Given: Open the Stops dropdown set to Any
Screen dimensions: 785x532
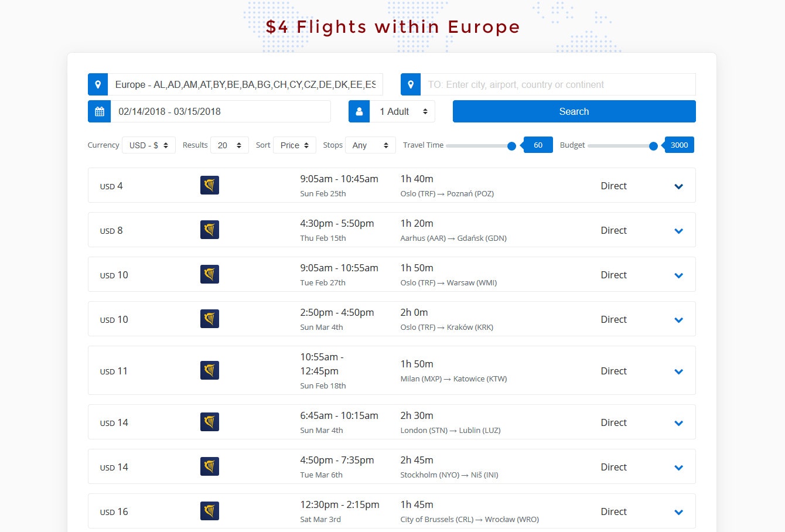Looking at the screenshot, I should click(370, 145).
